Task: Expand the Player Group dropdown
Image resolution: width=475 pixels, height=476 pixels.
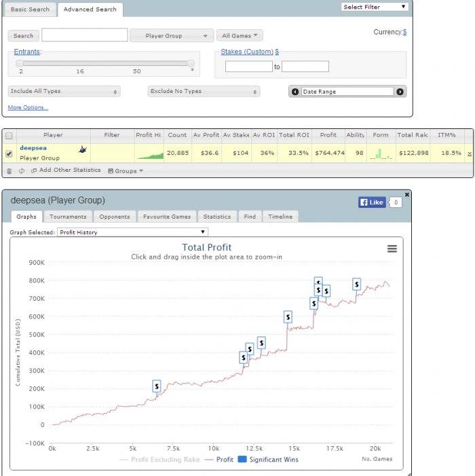Action: (x=172, y=36)
